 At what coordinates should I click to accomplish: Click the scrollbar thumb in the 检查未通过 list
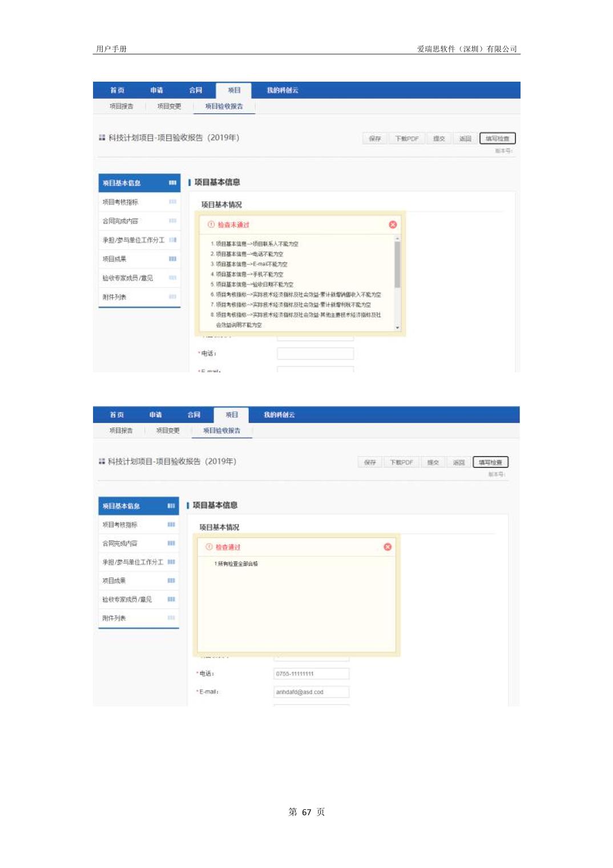point(397,264)
